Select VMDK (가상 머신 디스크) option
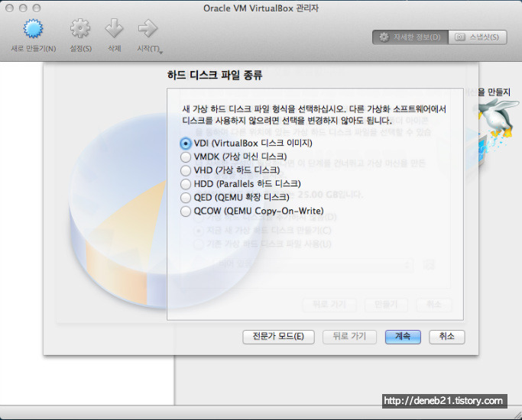 (186, 157)
